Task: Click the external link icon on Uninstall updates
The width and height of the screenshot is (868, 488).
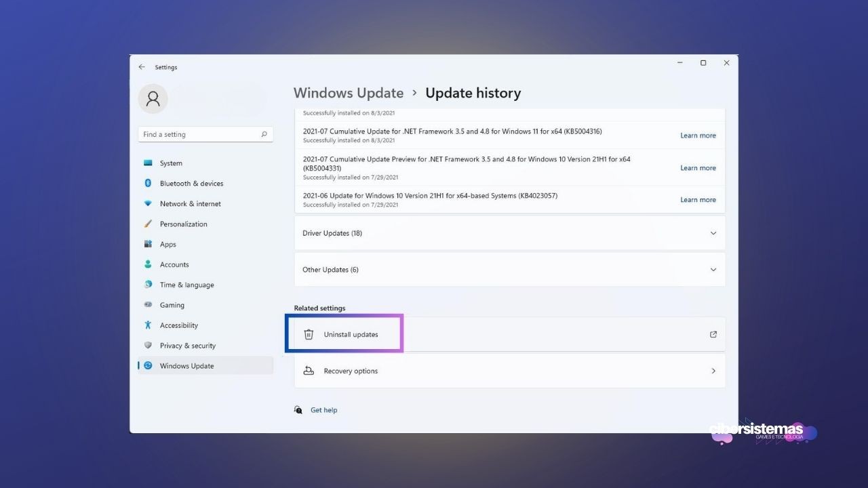Action: coord(713,334)
